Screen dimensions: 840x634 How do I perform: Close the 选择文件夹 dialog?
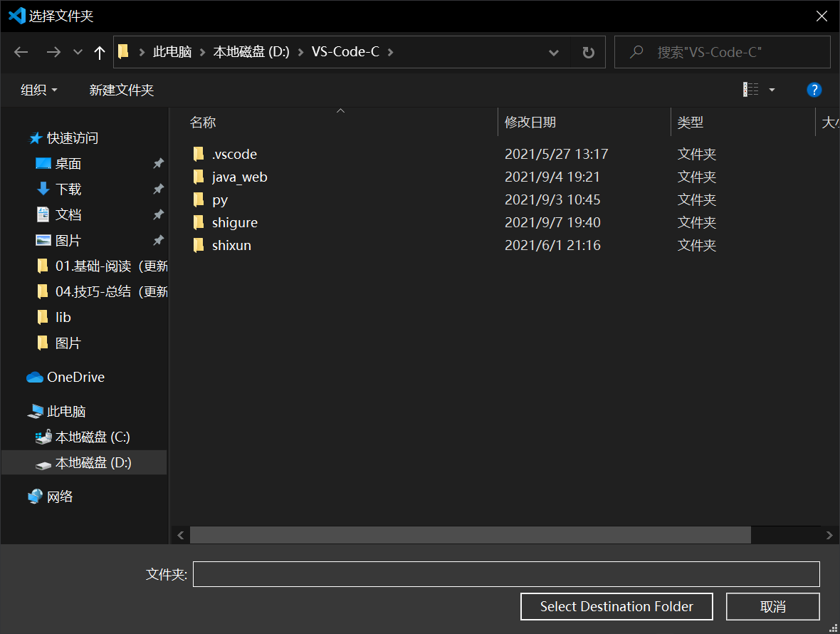click(821, 16)
